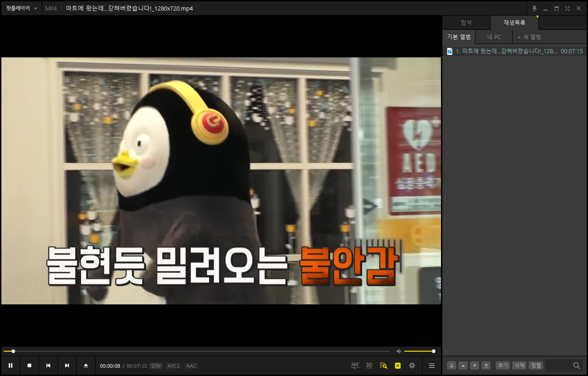Switch to the 탐색 tab
This screenshot has height=376, width=588.
tap(466, 22)
